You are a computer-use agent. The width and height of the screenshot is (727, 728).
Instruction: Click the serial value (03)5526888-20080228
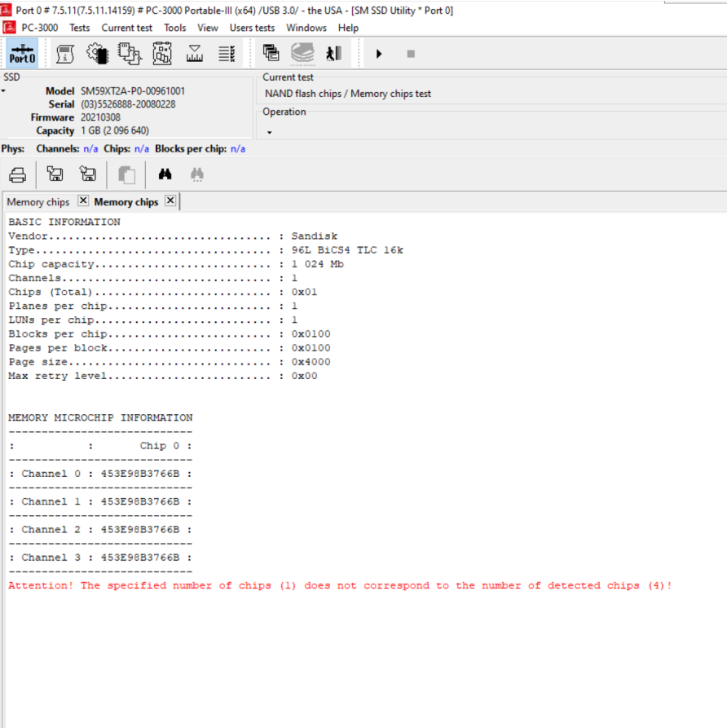[x=128, y=104]
